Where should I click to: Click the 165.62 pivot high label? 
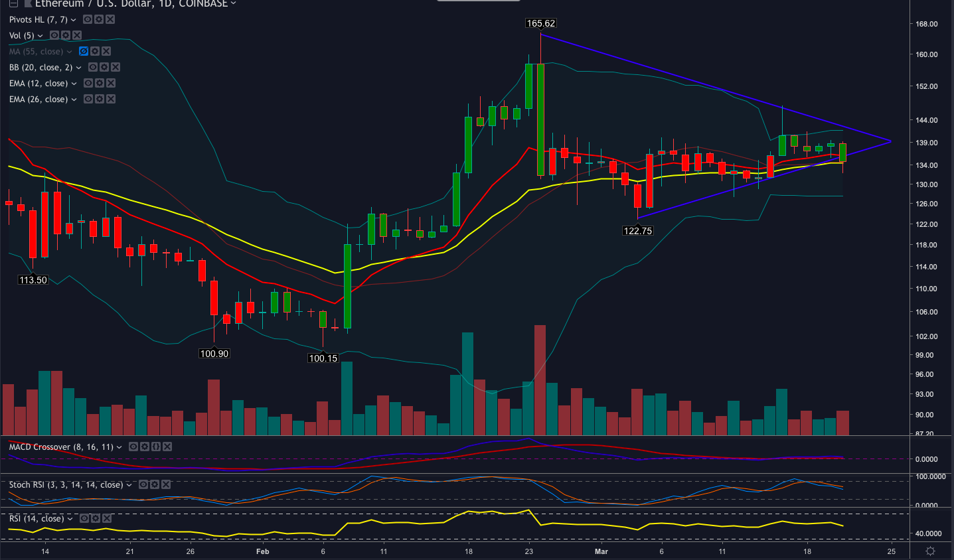tap(540, 23)
